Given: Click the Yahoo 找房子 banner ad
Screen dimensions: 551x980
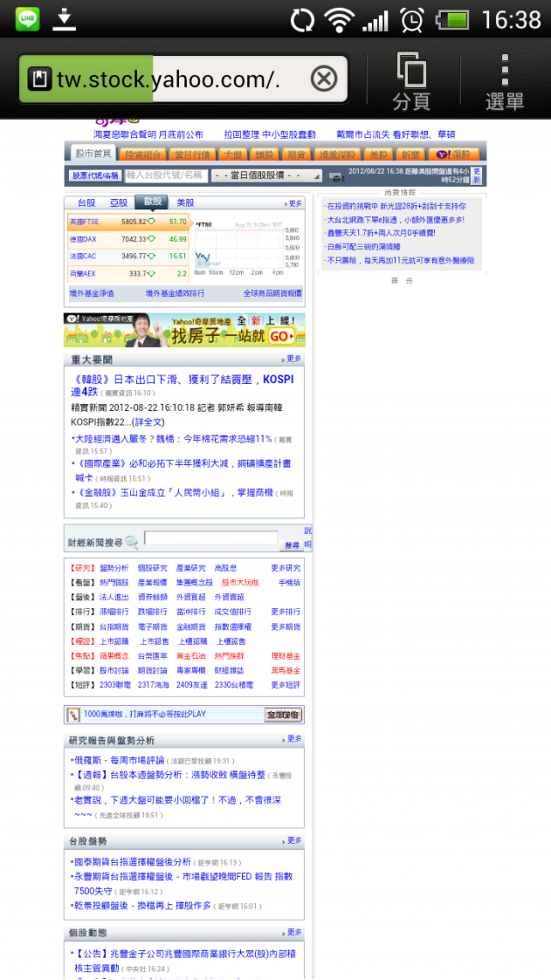Looking at the screenshot, I should [184, 330].
